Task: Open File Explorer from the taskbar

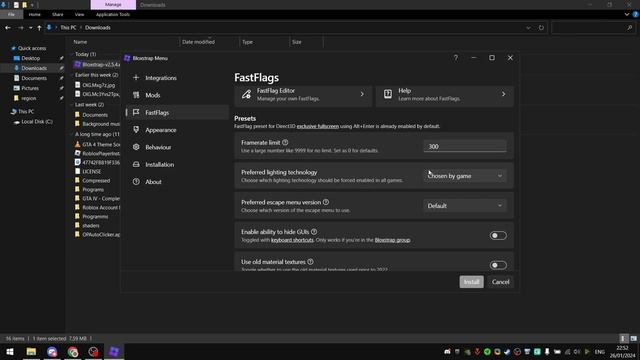Action: click(x=31, y=351)
